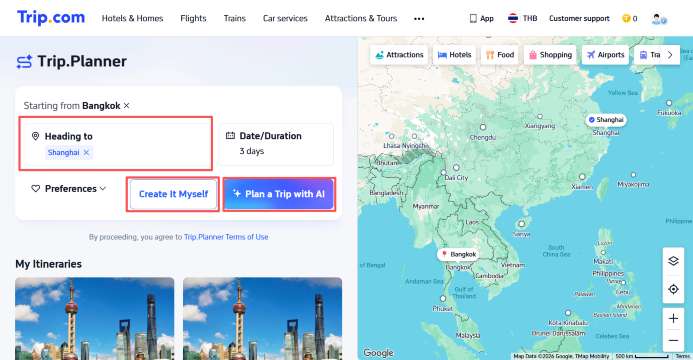Click the Kota Kinabalu map marker
This screenshot has width=693, height=360.
[x=568, y=313]
